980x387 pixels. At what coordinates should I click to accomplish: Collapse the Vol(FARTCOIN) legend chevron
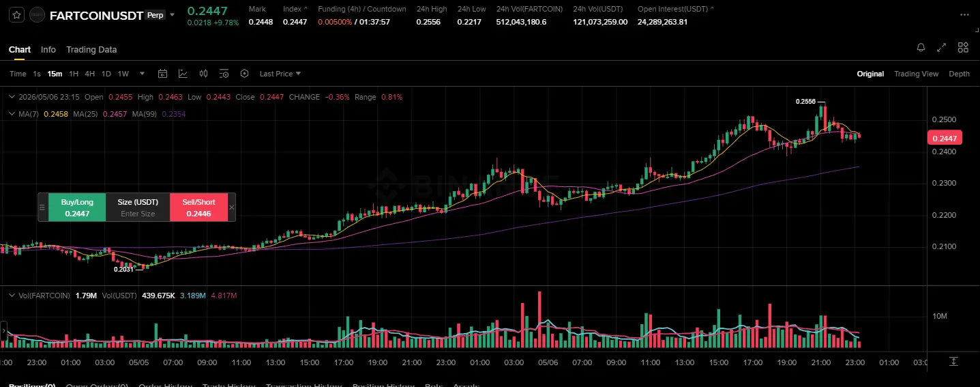pyautogui.click(x=11, y=296)
